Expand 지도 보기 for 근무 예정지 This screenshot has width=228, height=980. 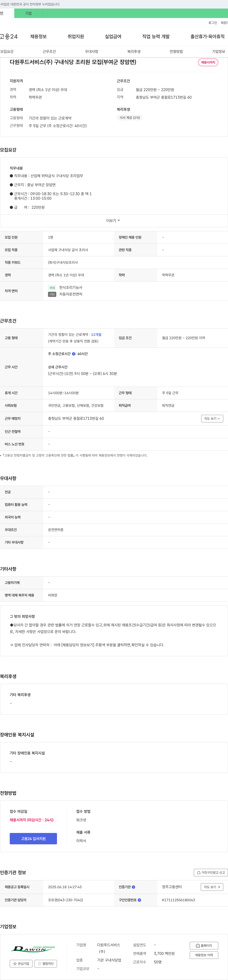click(x=212, y=418)
